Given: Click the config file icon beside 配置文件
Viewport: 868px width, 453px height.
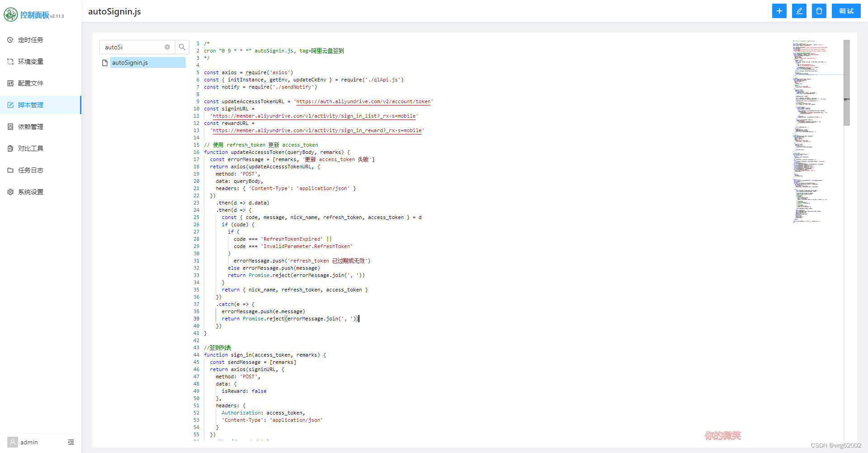Looking at the screenshot, I should [10, 83].
